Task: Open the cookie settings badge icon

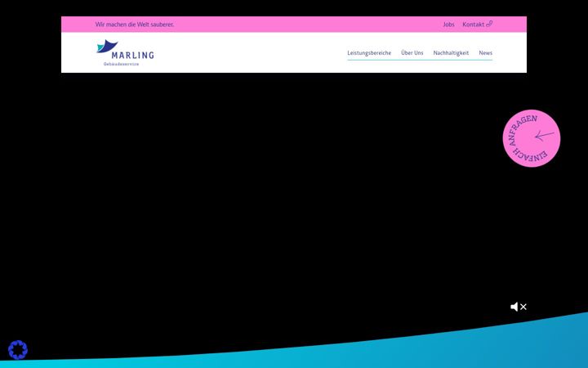Action: click(x=18, y=350)
